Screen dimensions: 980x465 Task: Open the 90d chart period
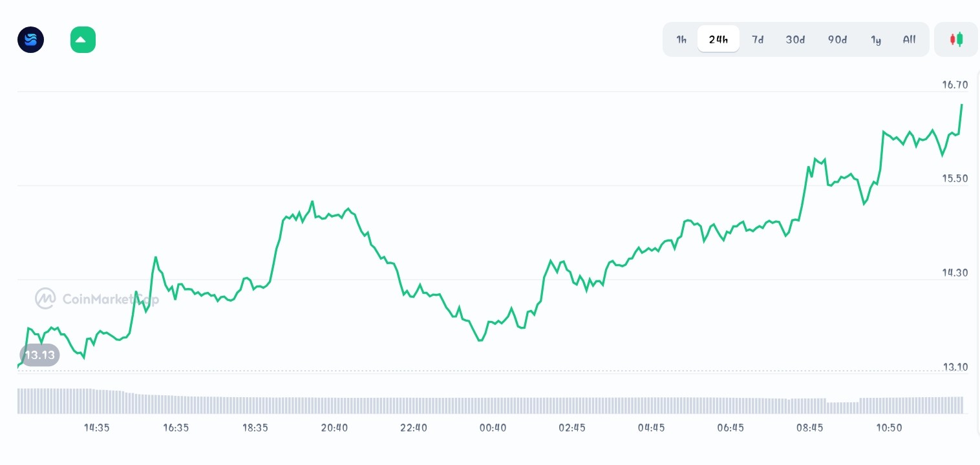tap(837, 39)
